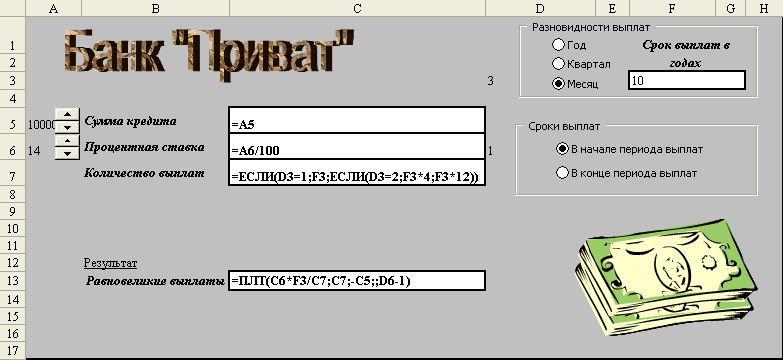
Task: Select column B header
Action: (x=155, y=8)
